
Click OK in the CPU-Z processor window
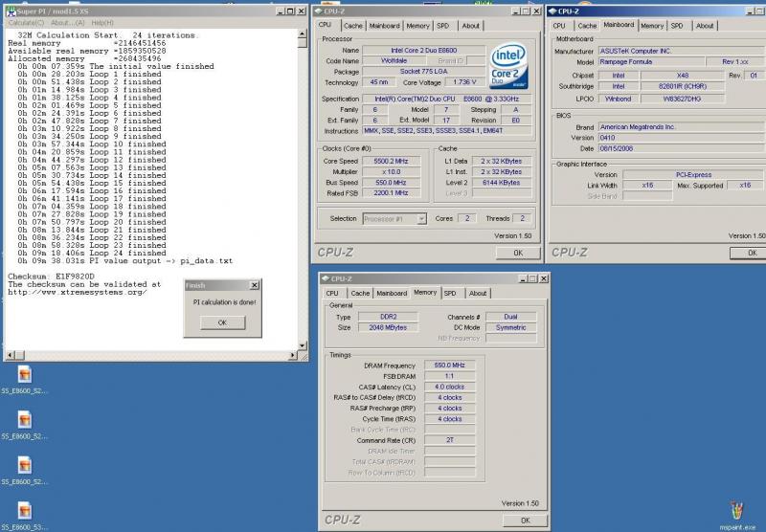[x=518, y=253]
